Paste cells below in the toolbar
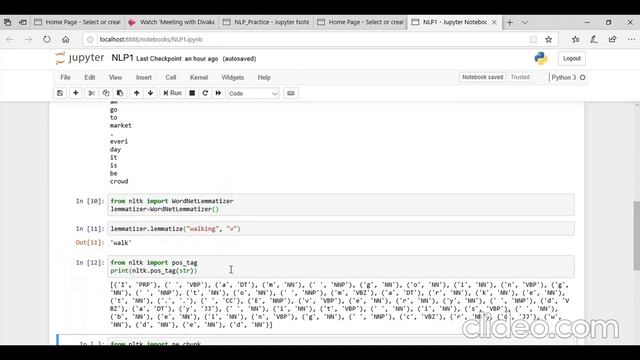This screenshot has height=360, width=640. coord(120,93)
